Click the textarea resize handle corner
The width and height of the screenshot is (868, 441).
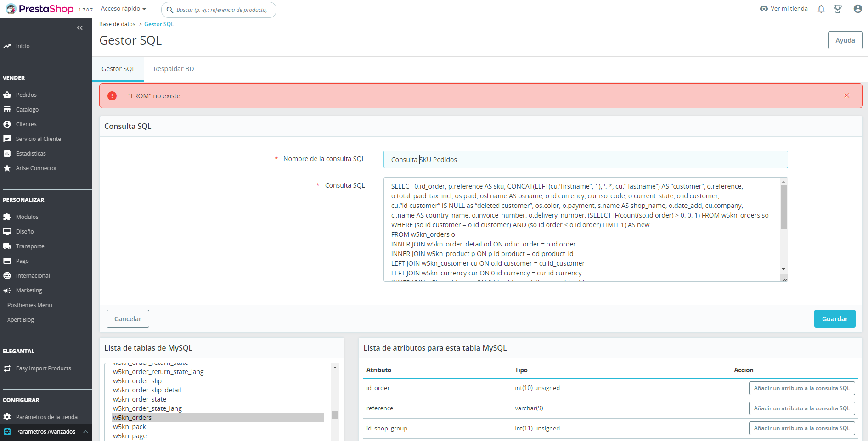[x=784, y=278]
